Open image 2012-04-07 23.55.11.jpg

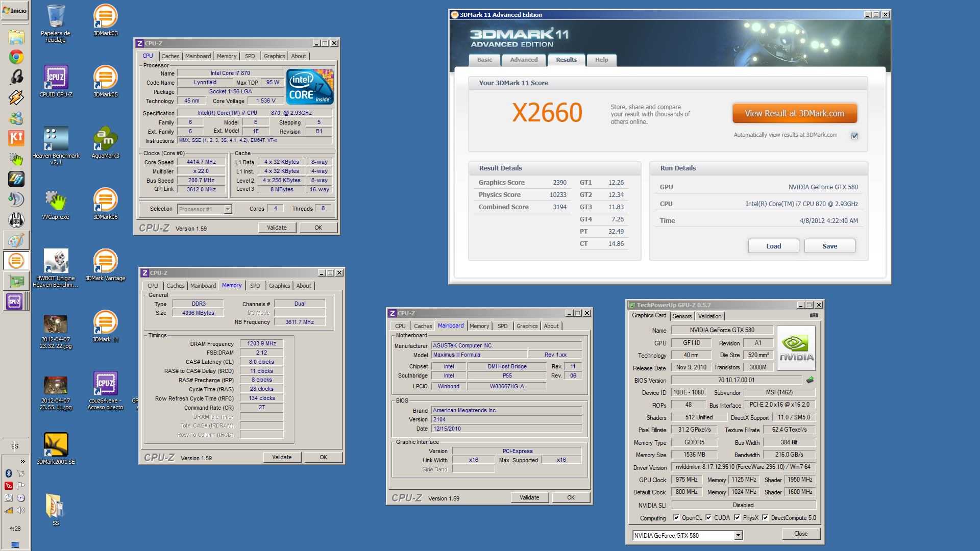pos(56,393)
